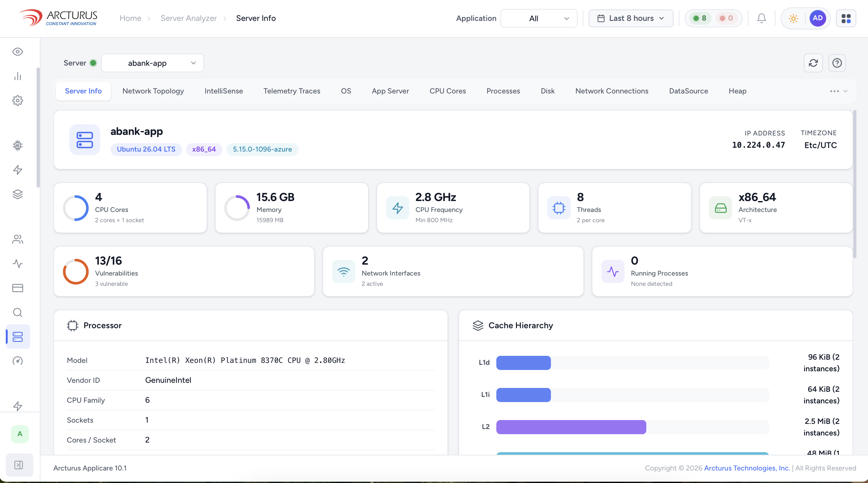Go to the Processes tab
This screenshot has width=868, height=483.
click(x=503, y=91)
